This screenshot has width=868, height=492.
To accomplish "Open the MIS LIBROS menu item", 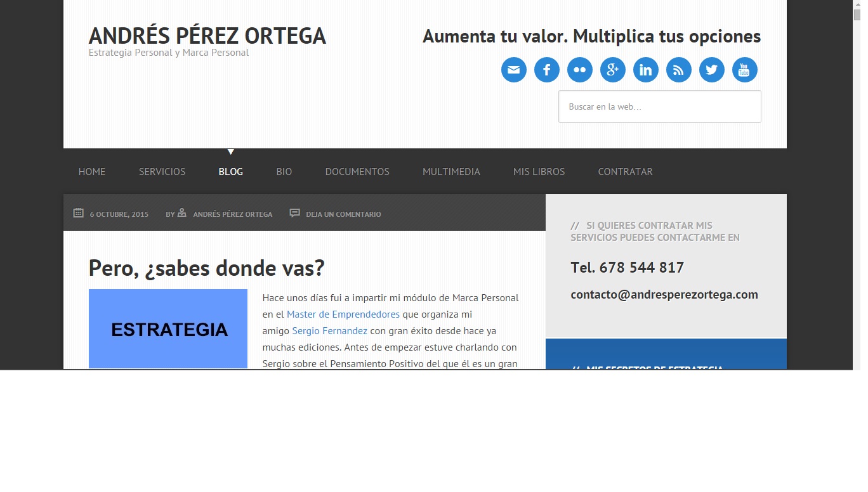I will coord(539,172).
